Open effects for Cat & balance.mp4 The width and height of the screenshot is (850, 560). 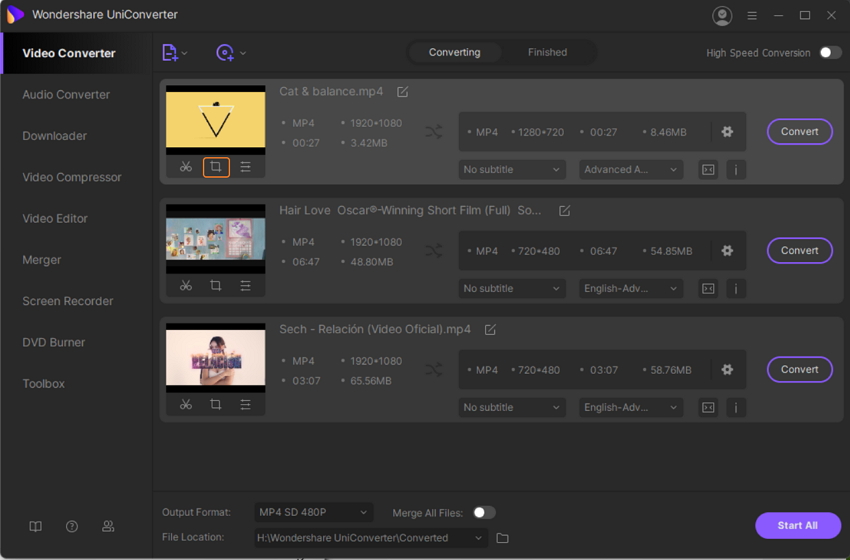[x=246, y=167]
